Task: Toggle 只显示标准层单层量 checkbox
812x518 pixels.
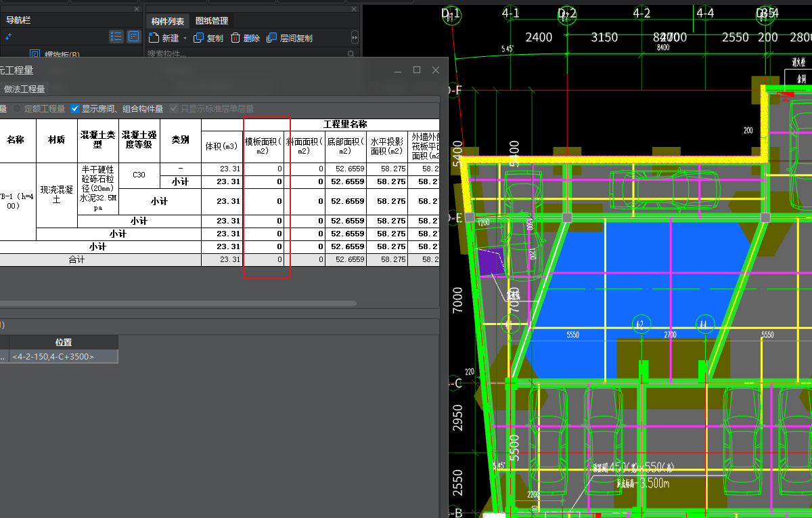Action: pos(174,108)
